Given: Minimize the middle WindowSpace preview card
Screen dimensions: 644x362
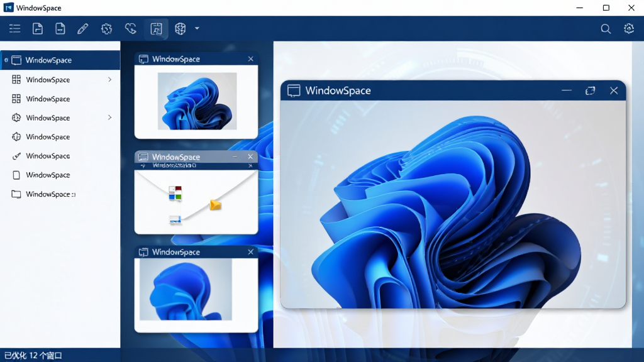Looking at the screenshot, I should point(235,156).
